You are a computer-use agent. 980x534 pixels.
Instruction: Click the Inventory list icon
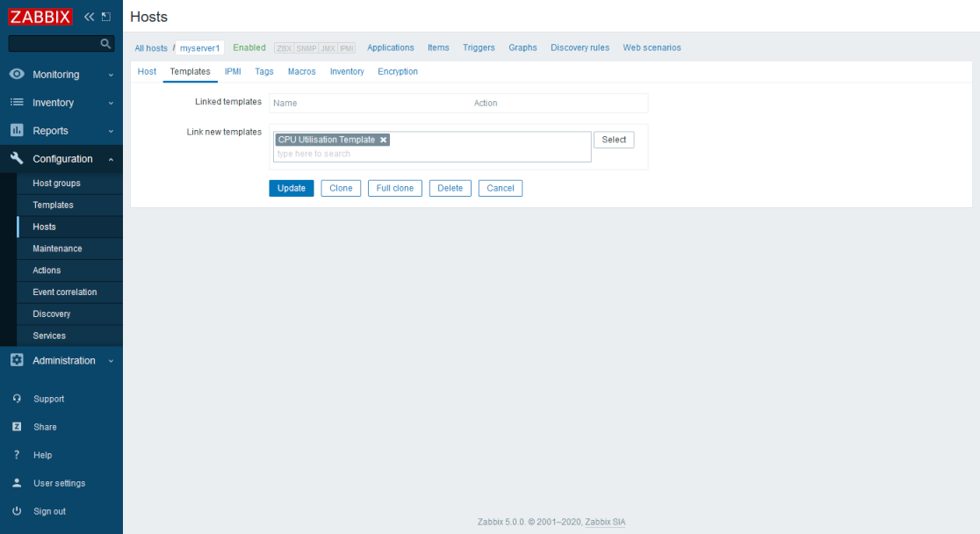pyautogui.click(x=17, y=102)
